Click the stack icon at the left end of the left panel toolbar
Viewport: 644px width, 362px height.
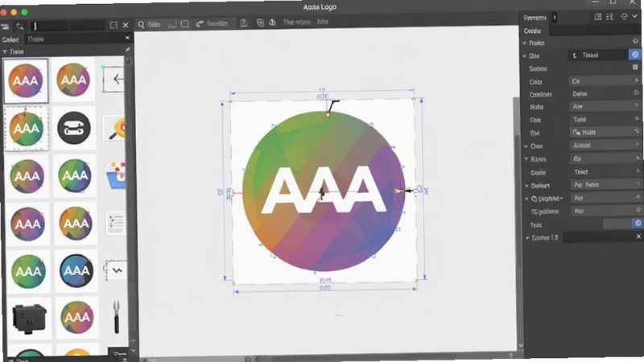(x=6, y=27)
